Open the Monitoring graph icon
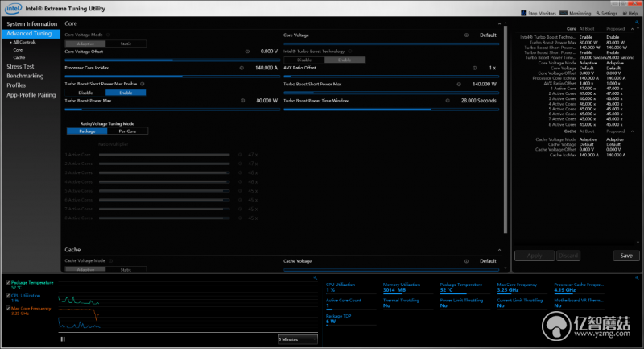This screenshot has width=644, height=349. pos(563,13)
